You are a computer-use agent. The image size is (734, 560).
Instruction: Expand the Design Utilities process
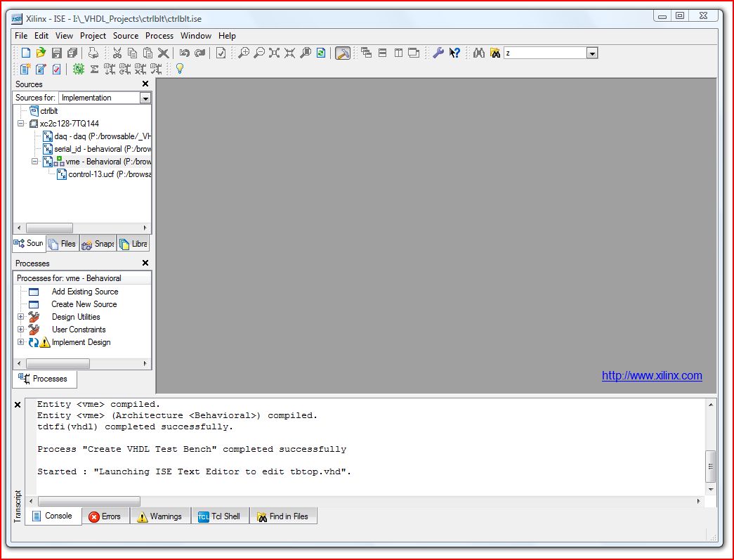20,317
